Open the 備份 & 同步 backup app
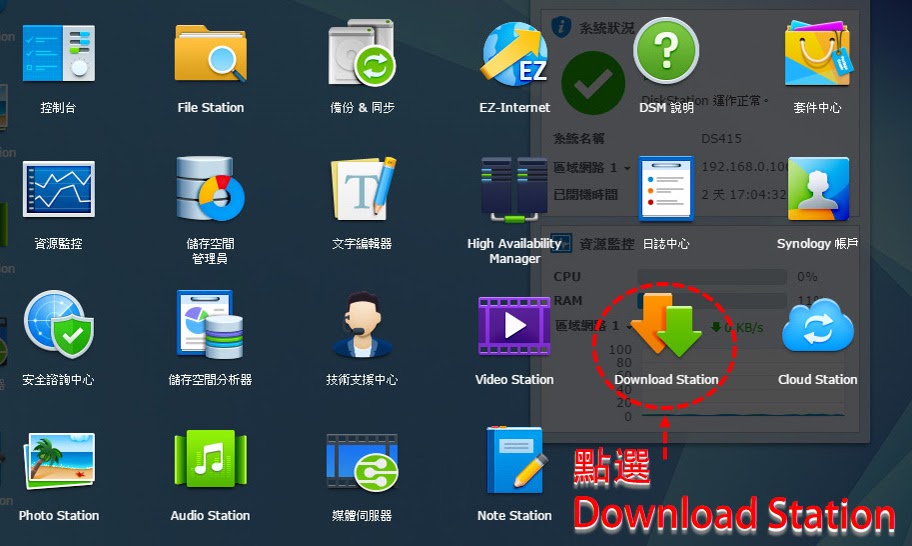This screenshot has height=546, width=912. (362, 53)
